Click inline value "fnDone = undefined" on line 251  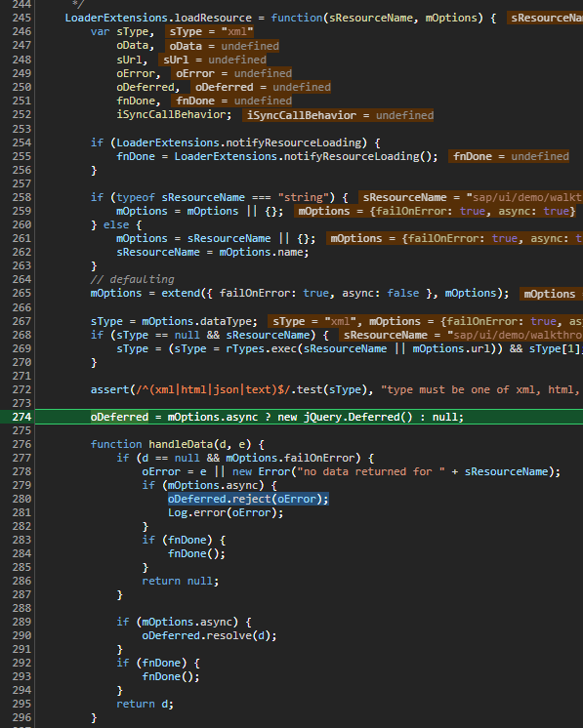pos(233,101)
